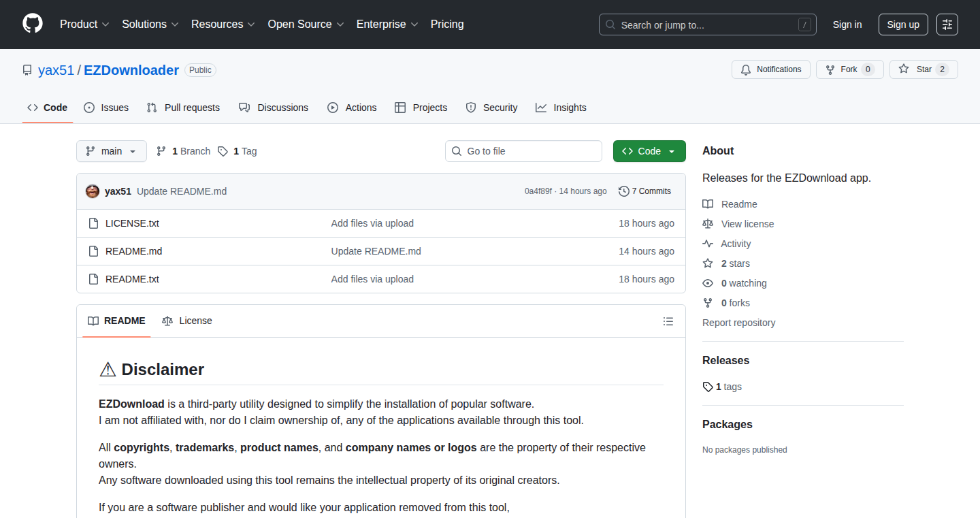The image size is (980, 518).
Task: Open Add files via upload commit for LICENSE.txt
Action: pyautogui.click(x=372, y=223)
